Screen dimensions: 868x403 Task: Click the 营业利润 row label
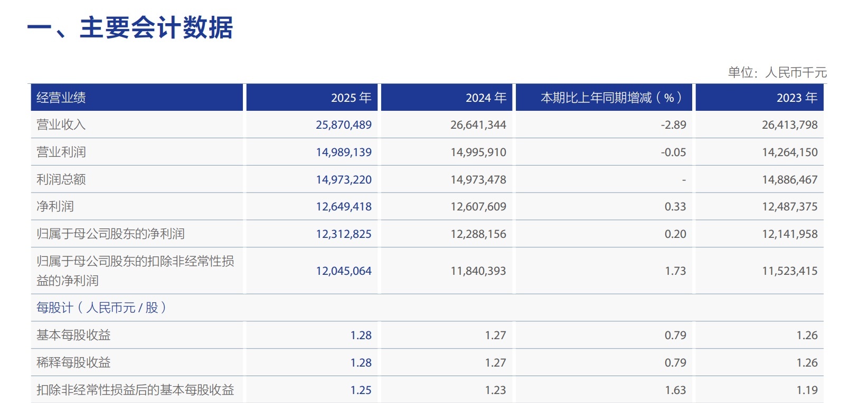61,152
